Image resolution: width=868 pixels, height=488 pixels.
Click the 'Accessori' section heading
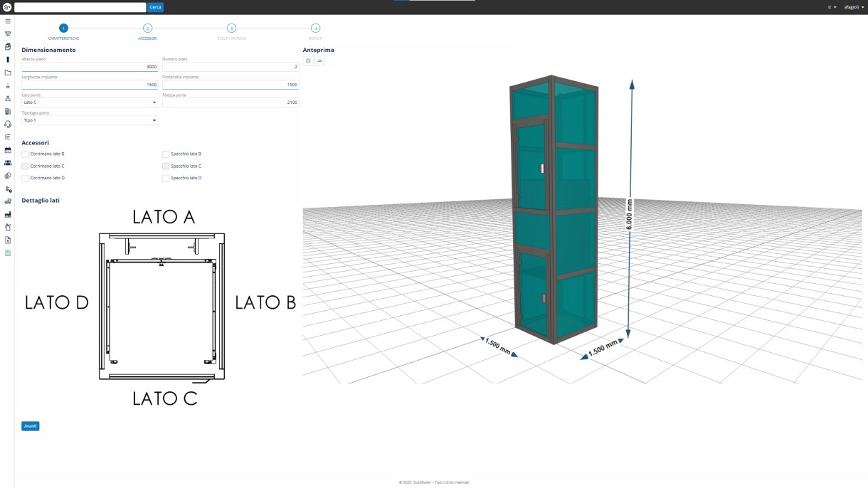pos(35,143)
